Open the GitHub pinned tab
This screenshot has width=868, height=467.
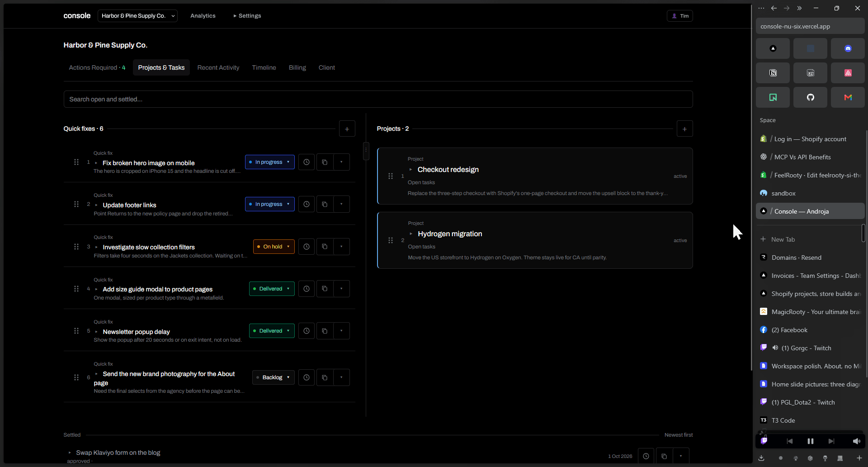[810, 97]
